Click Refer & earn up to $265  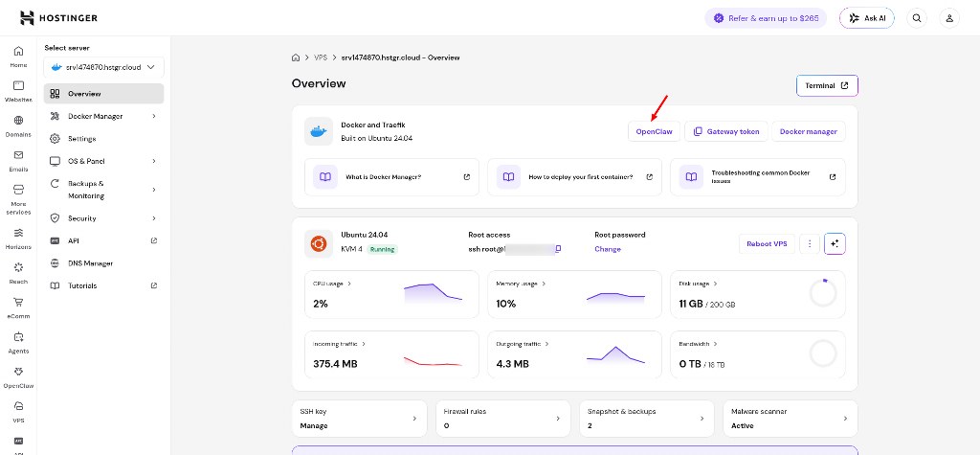coord(766,18)
